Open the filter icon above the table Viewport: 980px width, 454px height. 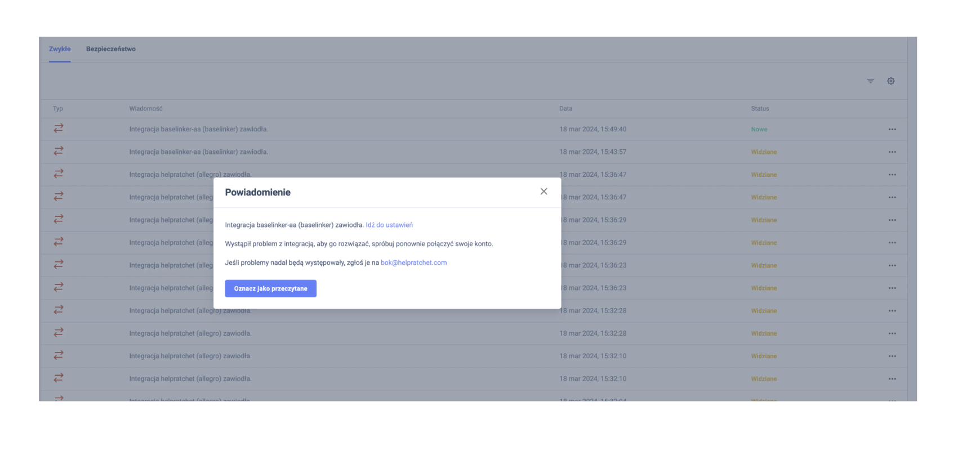click(x=870, y=81)
